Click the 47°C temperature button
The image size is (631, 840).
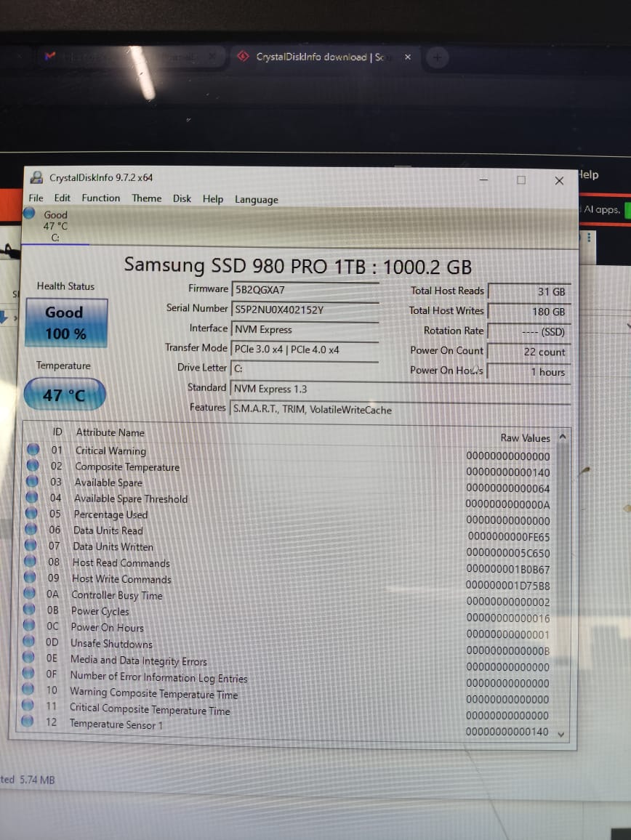[63, 394]
